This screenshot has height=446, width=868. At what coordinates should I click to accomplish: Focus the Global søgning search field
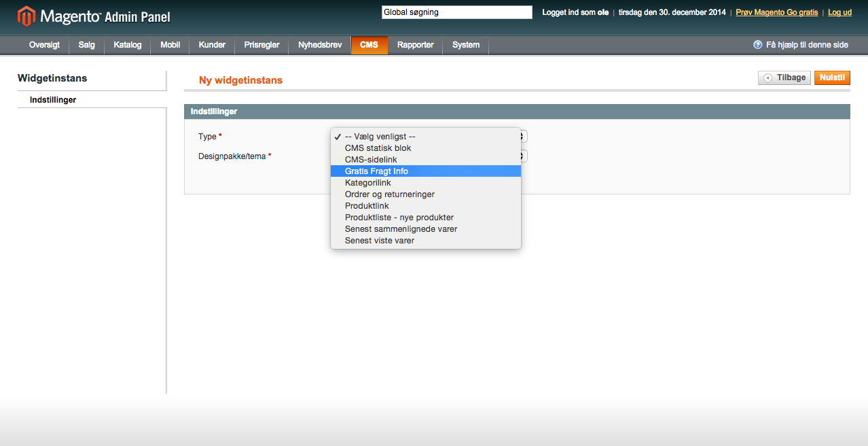[x=456, y=12]
